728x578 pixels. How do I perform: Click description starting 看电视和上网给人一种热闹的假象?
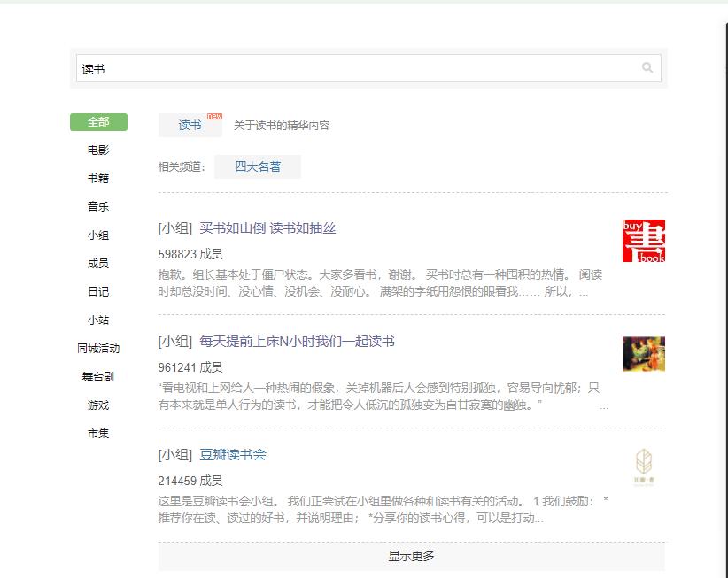(383, 397)
